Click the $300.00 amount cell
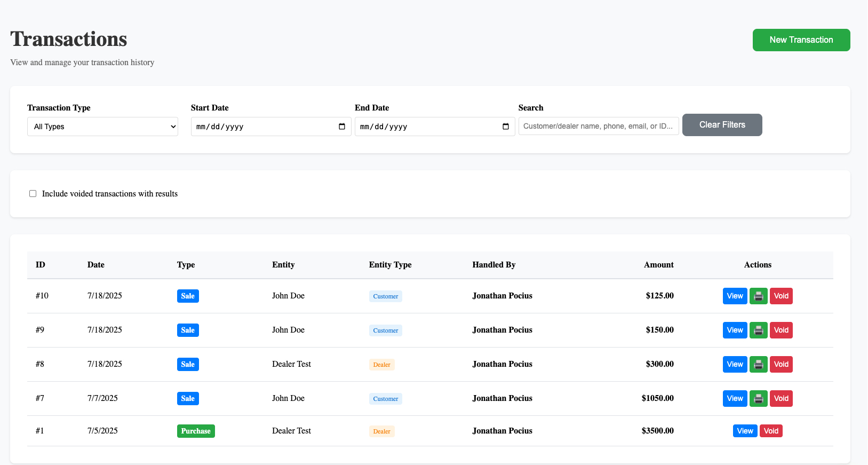The width and height of the screenshot is (868, 465). click(659, 364)
